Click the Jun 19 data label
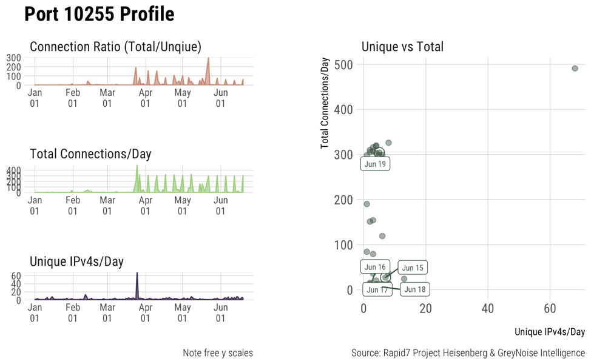This screenshot has width=591, height=364. point(376,164)
